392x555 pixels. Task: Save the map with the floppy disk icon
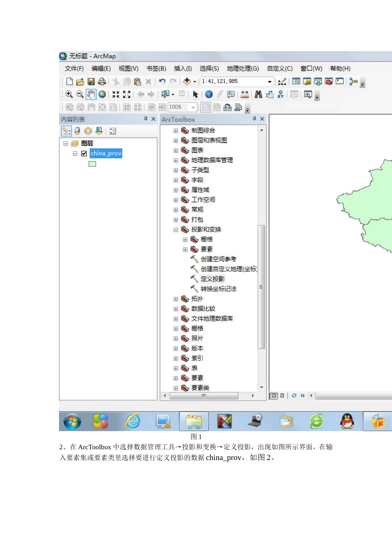click(91, 81)
